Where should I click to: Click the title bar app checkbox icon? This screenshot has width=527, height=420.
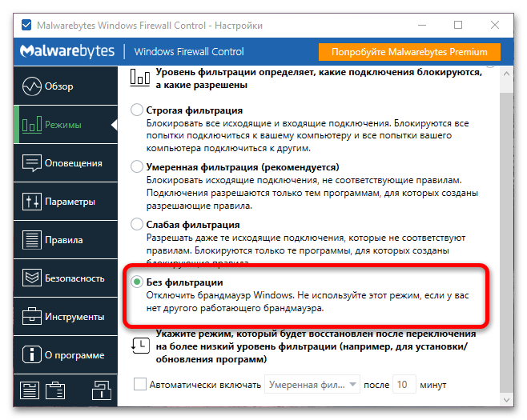(26, 25)
